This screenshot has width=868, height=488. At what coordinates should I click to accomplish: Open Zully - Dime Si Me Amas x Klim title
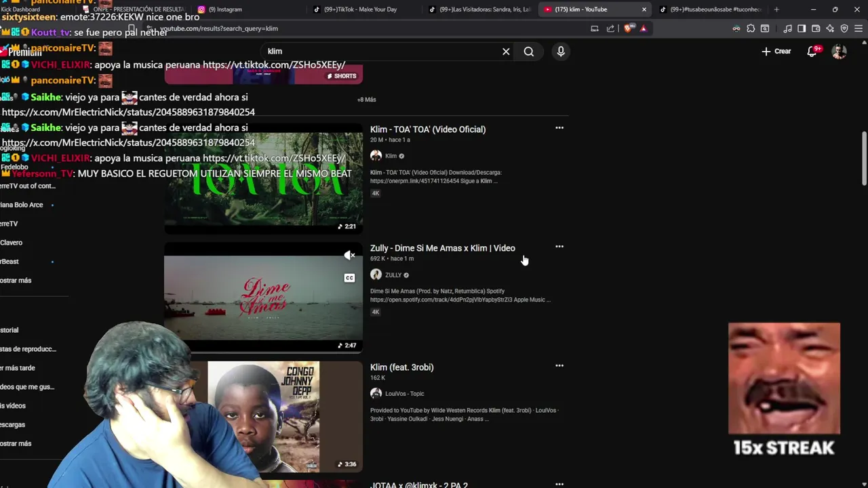(443, 248)
